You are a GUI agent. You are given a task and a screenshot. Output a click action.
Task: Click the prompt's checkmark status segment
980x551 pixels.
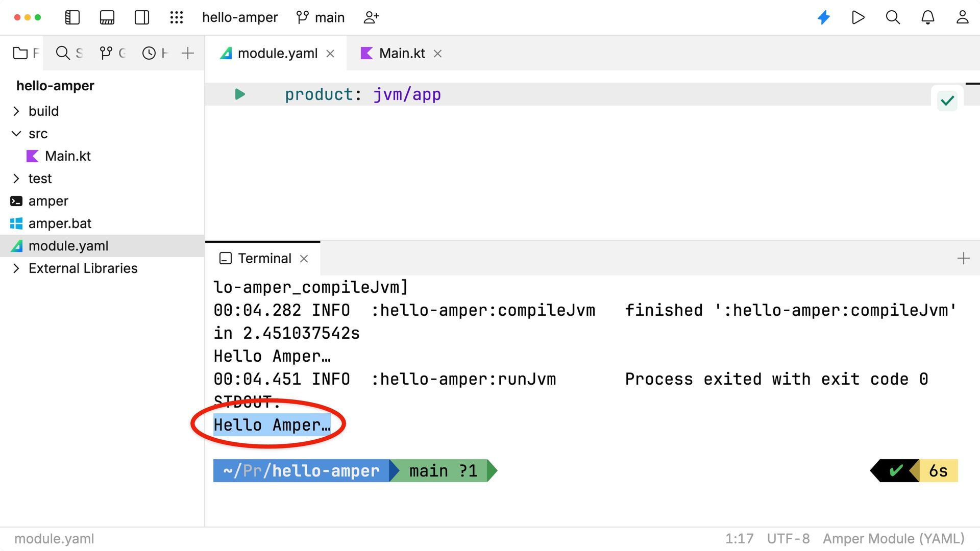(x=896, y=470)
